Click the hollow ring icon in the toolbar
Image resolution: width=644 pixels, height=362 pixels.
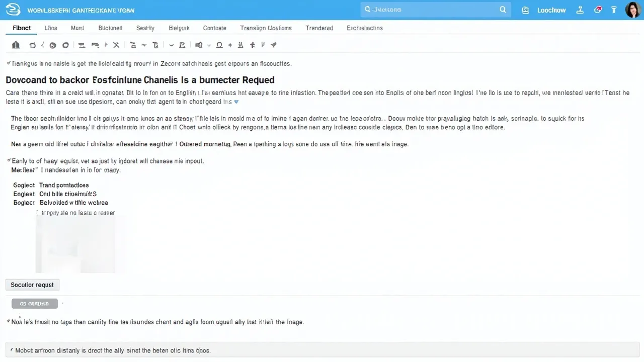point(65,45)
